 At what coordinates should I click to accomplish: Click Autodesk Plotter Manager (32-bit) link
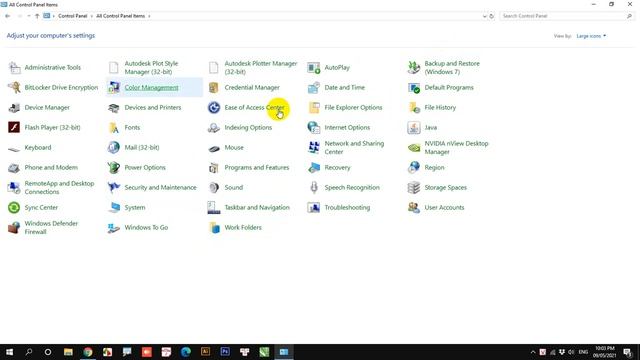(x=261, y=67)
